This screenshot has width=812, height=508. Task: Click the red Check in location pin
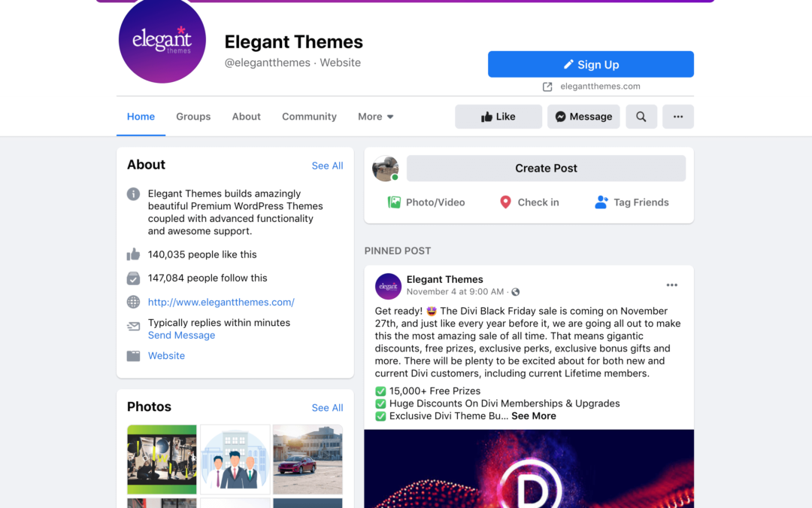(505, 202)
